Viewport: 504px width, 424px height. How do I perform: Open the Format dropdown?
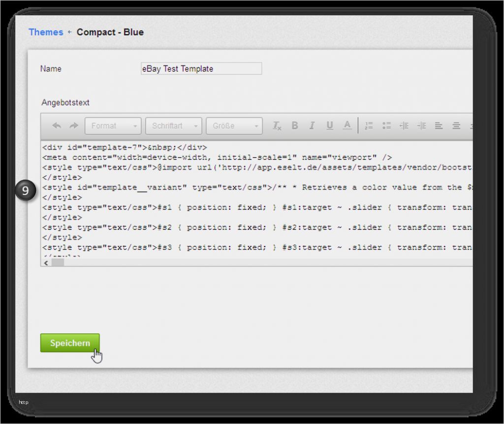click(x=113, y=126)
